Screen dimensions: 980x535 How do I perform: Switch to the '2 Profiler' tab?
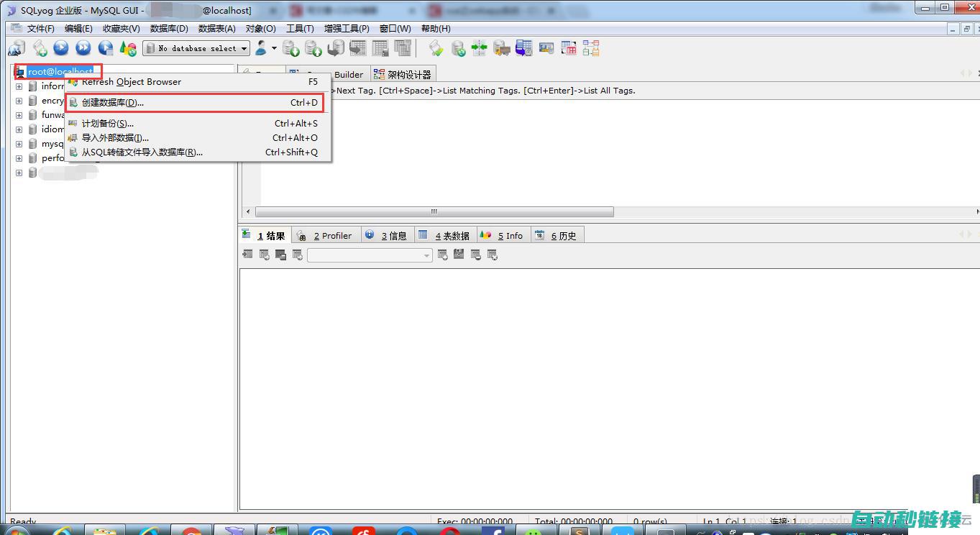click(326, 235)
